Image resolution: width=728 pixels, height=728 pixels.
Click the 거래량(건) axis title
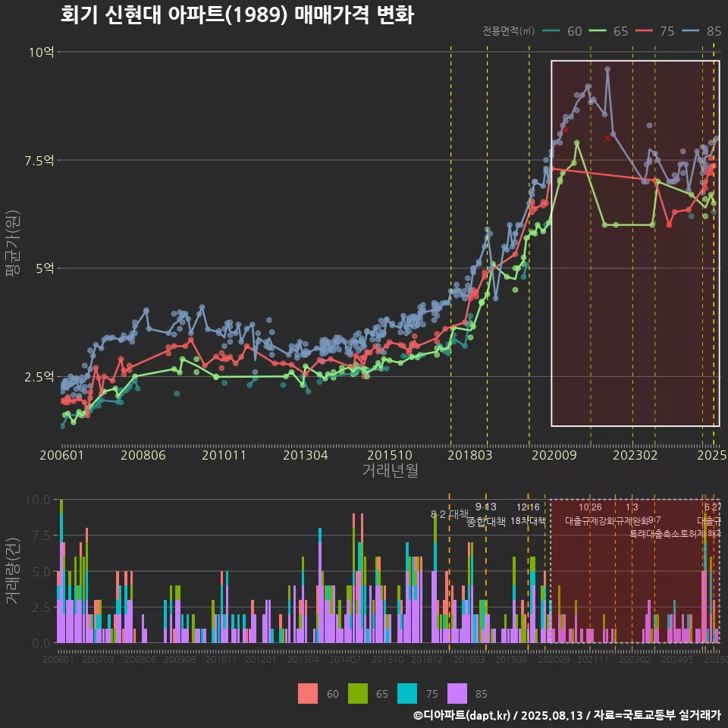(11, 572)
